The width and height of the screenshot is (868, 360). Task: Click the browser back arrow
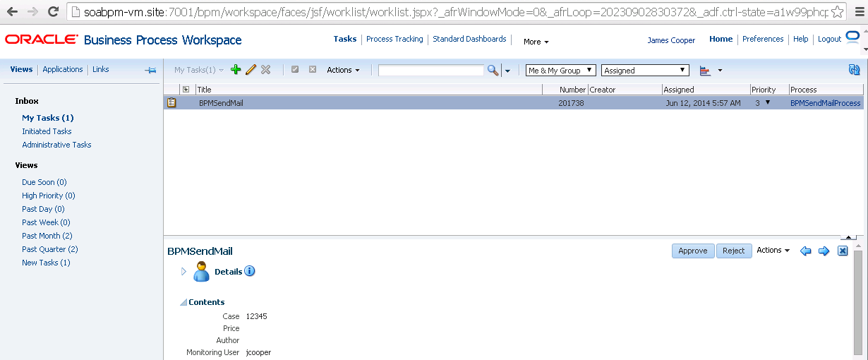[12, 12]
